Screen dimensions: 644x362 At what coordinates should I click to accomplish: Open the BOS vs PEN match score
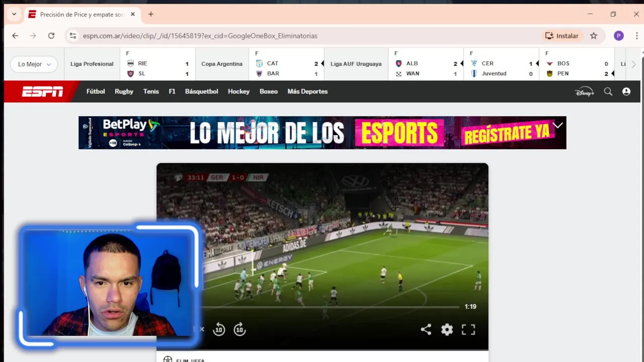coord(577,64)
